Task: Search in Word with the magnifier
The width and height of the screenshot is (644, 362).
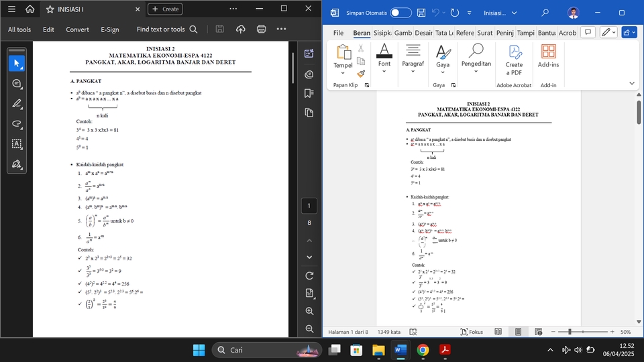Action: point(545,13)
